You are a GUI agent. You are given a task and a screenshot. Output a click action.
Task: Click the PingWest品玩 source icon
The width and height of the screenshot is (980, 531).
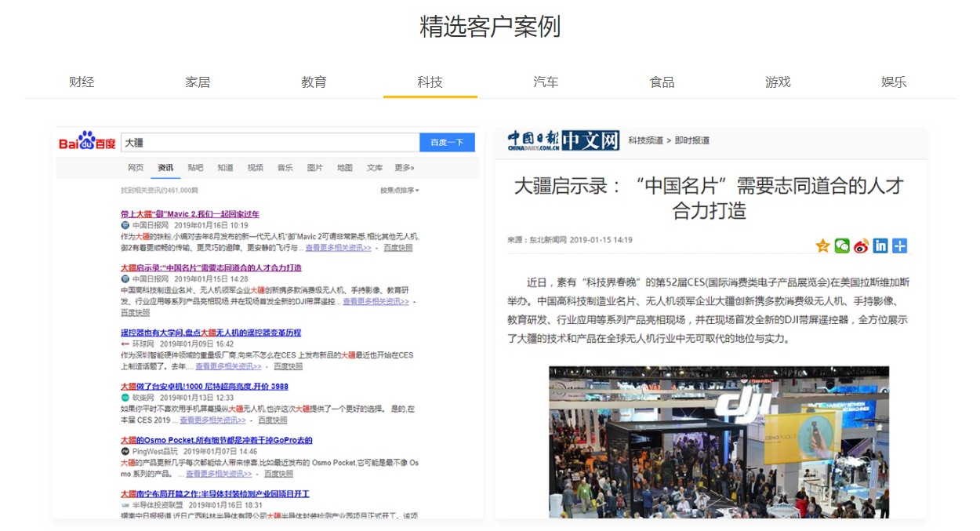(x=125, y=452)
